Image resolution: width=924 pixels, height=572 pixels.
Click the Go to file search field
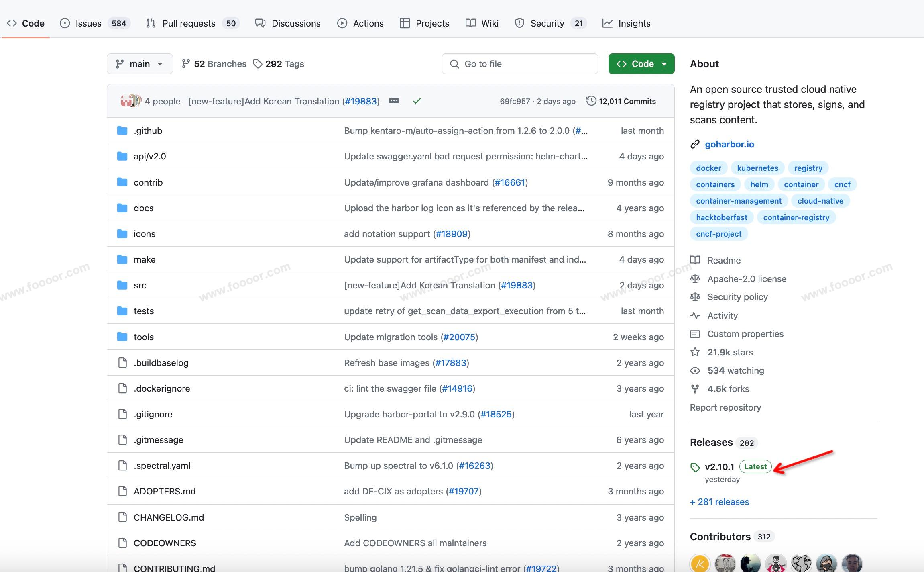click(x=520, y=64)
